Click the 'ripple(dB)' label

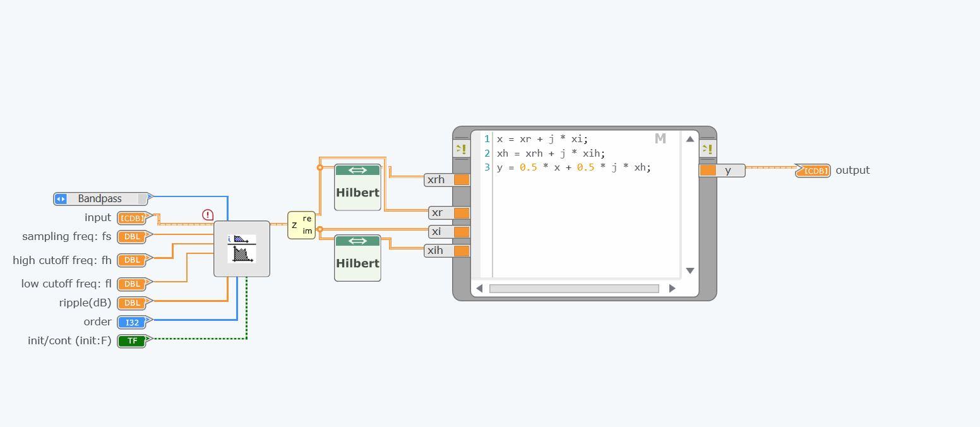pyautogui.click(x=85, y=303)
